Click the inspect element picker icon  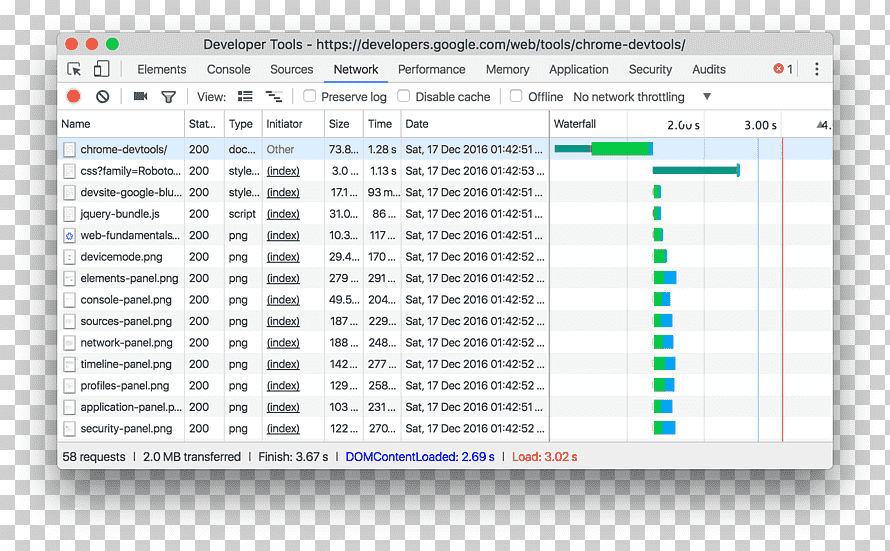(x=74, y=69)
